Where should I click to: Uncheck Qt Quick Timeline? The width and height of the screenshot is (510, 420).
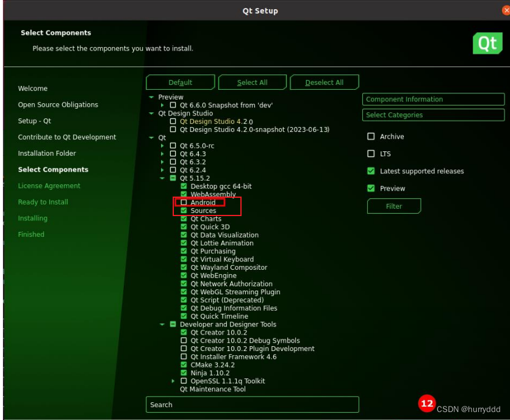coord(184,316)
